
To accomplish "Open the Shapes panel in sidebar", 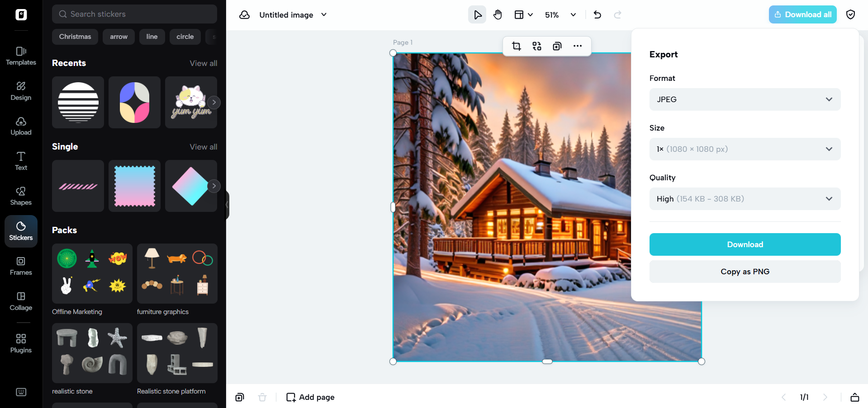I will coord(21,196).
